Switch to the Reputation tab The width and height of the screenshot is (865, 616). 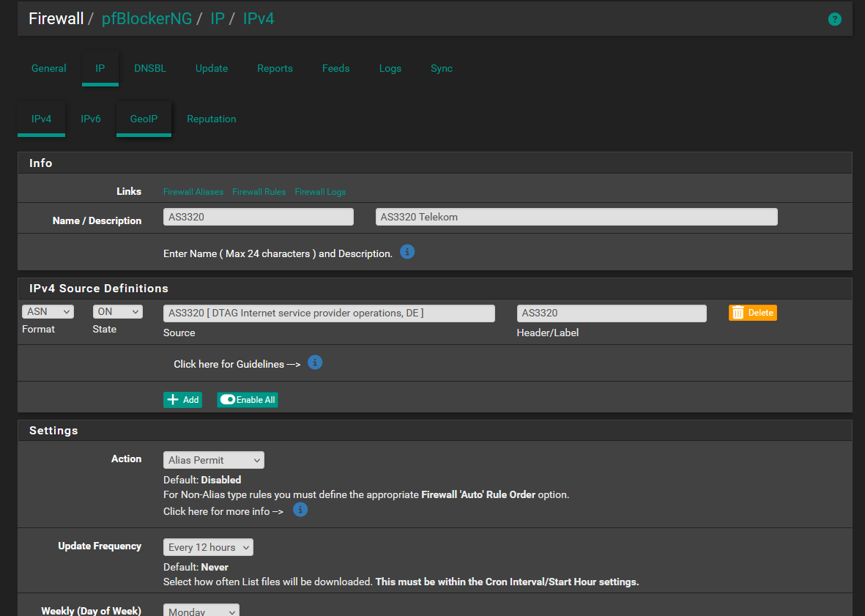pos(211,119)
